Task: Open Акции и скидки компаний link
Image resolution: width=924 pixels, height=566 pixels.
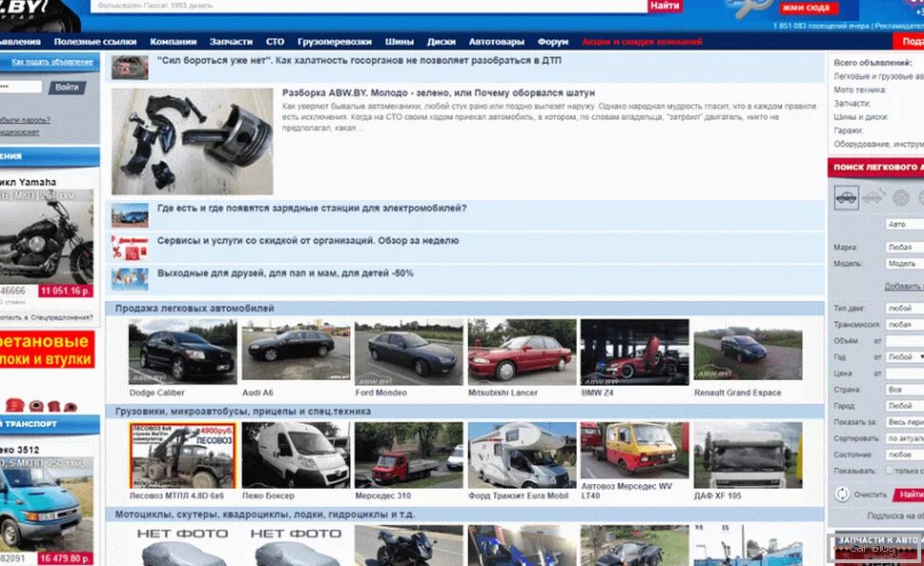Action: coord(642,42)
